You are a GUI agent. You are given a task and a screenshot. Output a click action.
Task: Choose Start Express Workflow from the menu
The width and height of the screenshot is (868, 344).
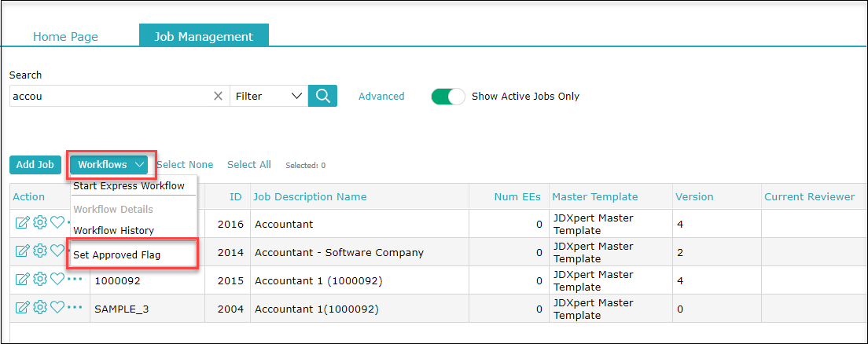click(129, 186)
